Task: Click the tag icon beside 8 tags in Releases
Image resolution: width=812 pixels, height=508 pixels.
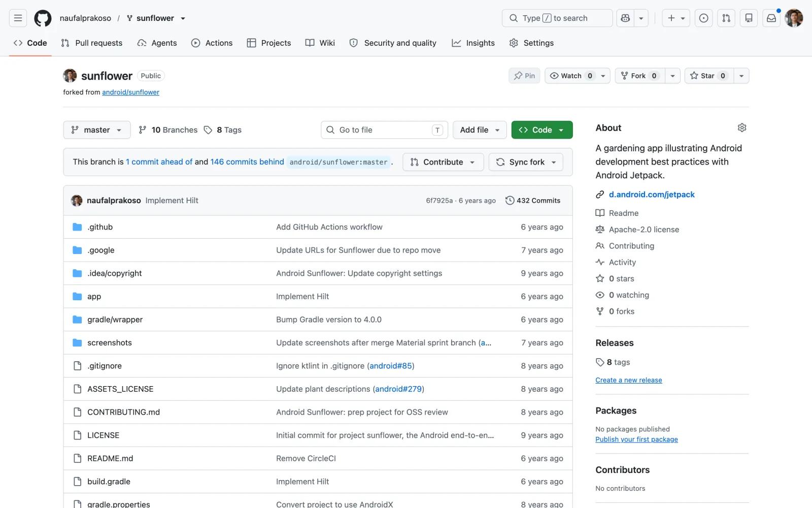Action: point(600,362)
